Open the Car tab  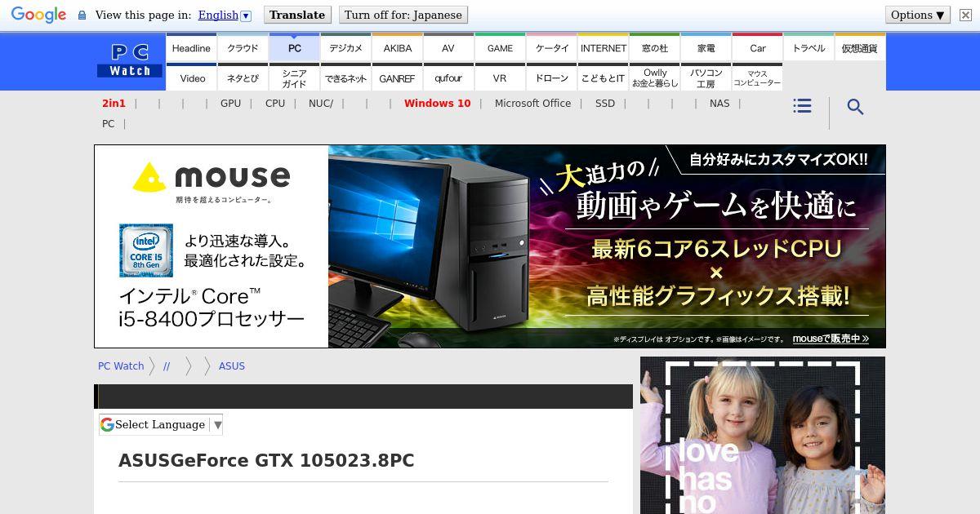click(x=757, y=47)
